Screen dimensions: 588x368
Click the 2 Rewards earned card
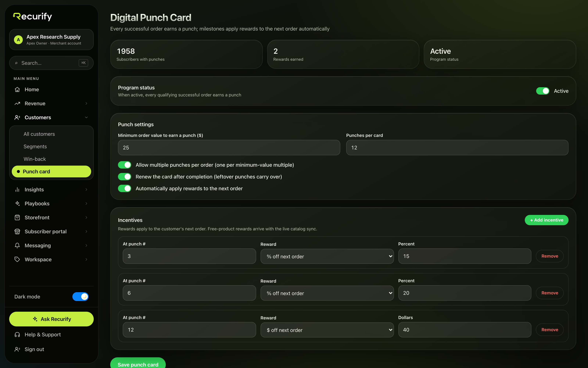coord(343,54)
